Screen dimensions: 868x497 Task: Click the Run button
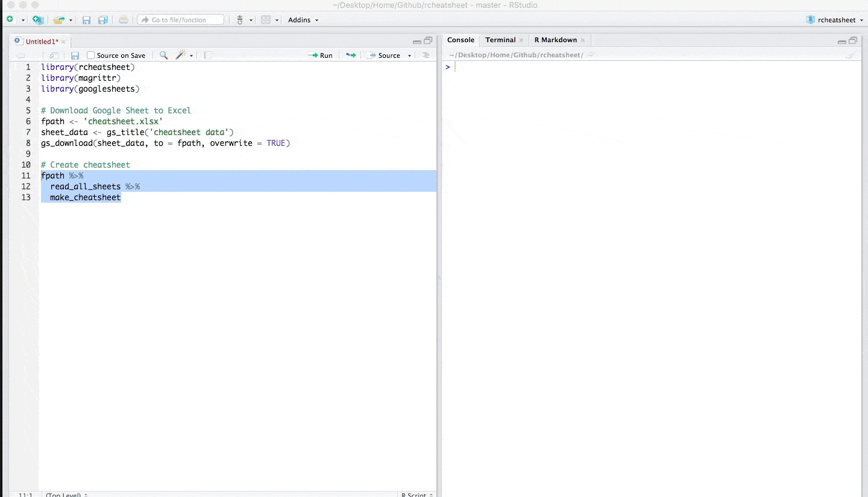321,55
